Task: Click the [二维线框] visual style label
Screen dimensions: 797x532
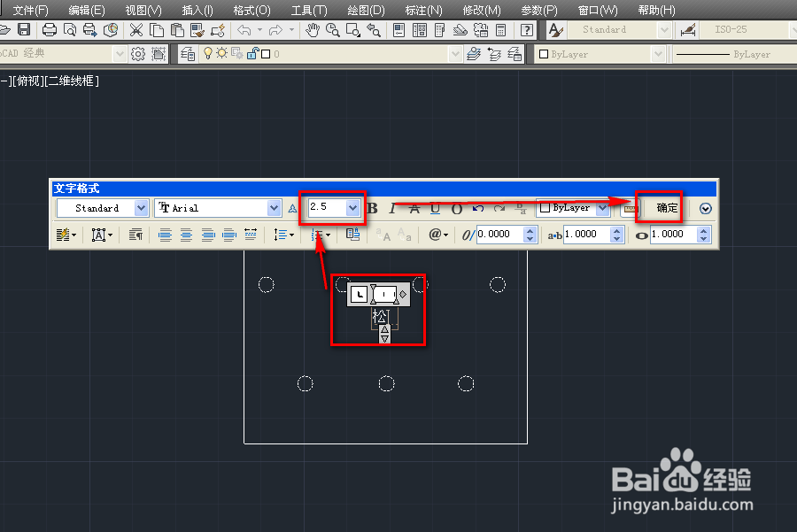Action: 72,81
